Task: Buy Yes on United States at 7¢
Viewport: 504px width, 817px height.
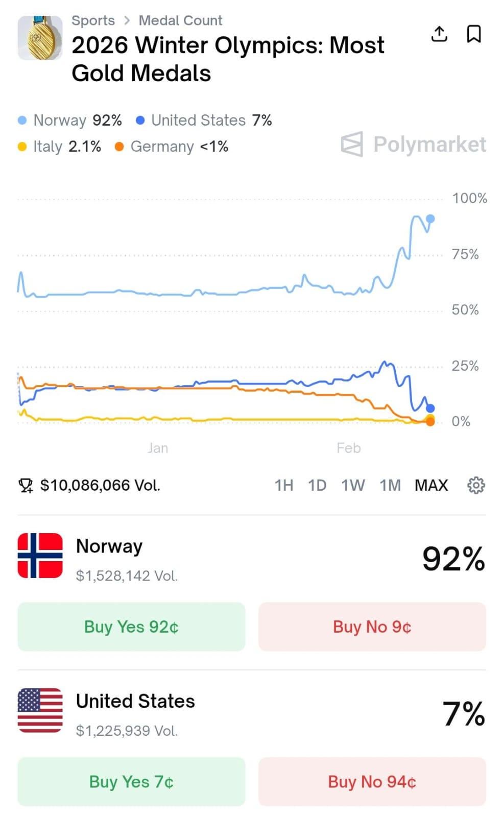Action: tap(131, 781)
